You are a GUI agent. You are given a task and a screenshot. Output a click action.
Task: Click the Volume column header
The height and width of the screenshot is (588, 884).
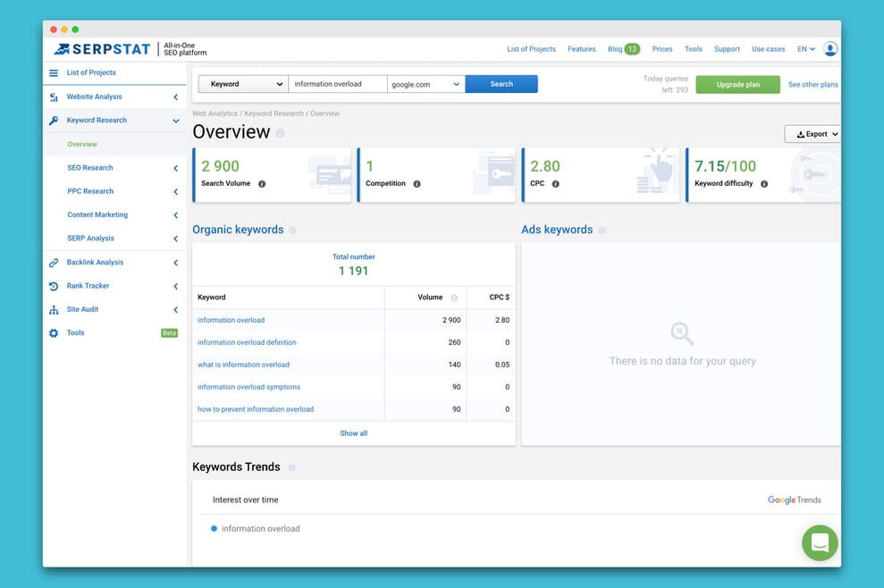pos(430,298)
